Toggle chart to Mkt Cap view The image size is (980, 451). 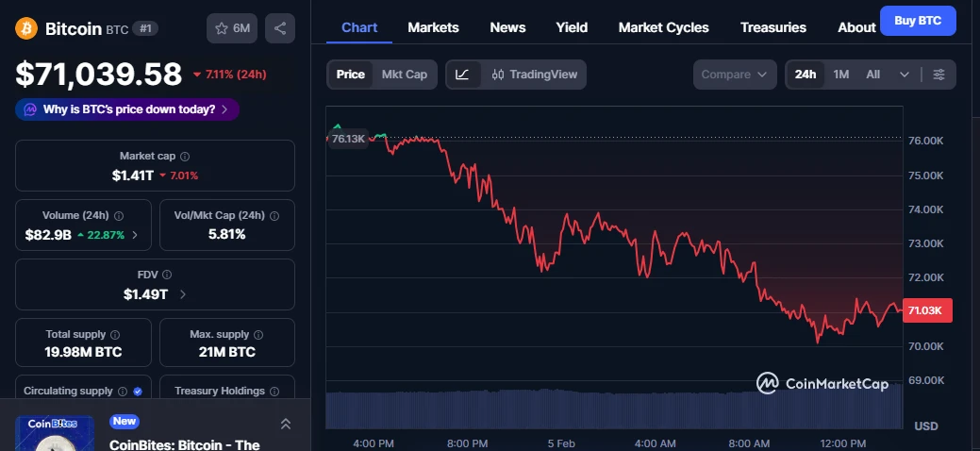tap(405, 75)
